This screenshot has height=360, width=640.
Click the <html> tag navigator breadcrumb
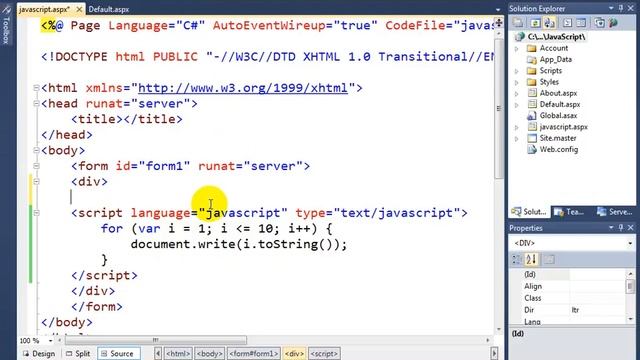178,353
